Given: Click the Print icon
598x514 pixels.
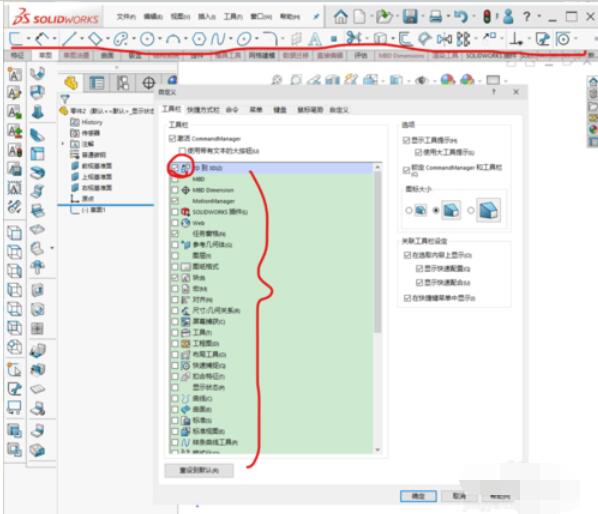Looking at the screenshot, I should (436, 16).
